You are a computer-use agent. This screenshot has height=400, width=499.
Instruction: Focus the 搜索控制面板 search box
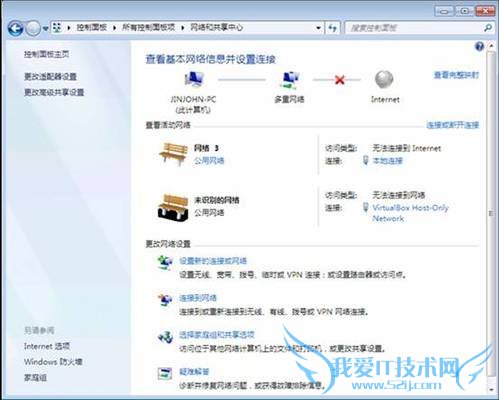click(413, 28)
